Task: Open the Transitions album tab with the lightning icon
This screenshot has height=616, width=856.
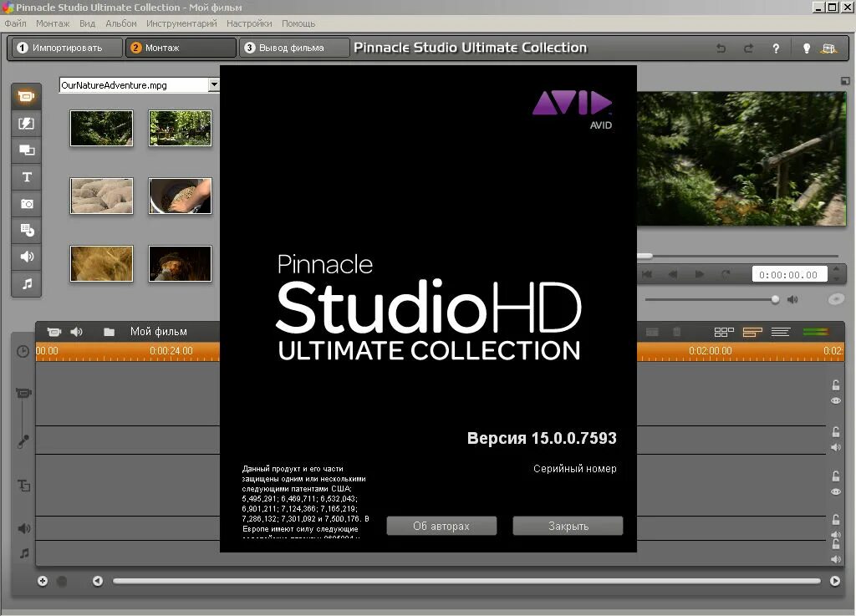Action: [x=26, y=124]
